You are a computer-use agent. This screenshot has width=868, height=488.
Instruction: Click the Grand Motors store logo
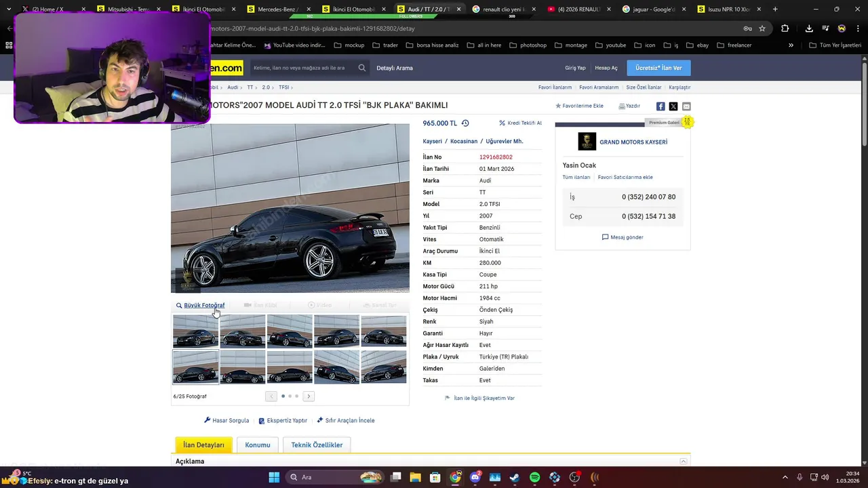(587, 142)
